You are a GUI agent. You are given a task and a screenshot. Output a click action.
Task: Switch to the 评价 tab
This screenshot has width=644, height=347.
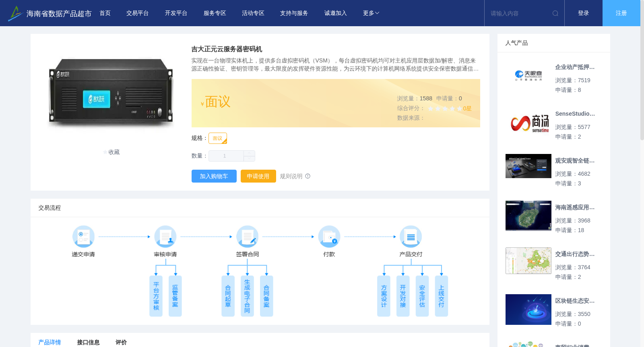pos(121,342)
